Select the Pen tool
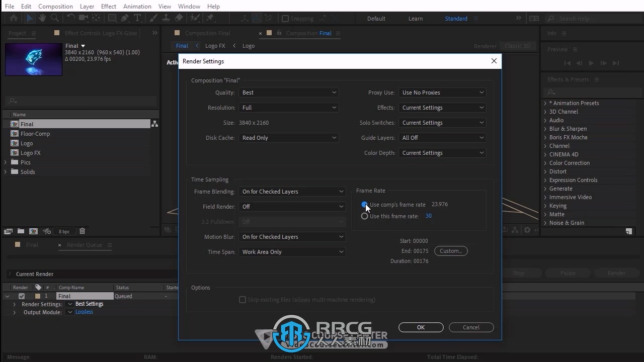This screenshot has height=362, width=644. click(x=125, y=18)
